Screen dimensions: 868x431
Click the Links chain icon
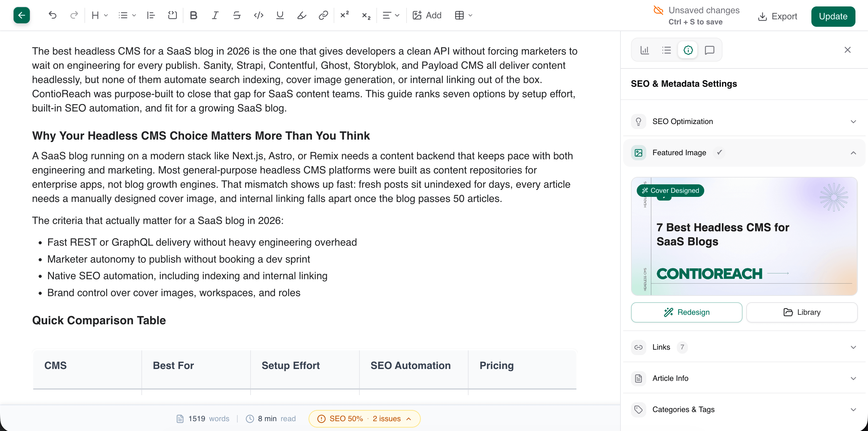tap(638, 347)
